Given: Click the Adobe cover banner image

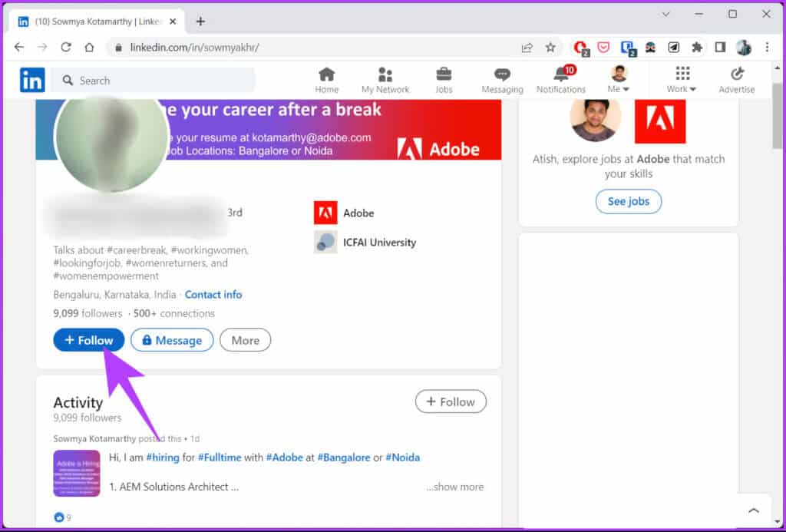Looking at the screenshot, I should 335,130.
